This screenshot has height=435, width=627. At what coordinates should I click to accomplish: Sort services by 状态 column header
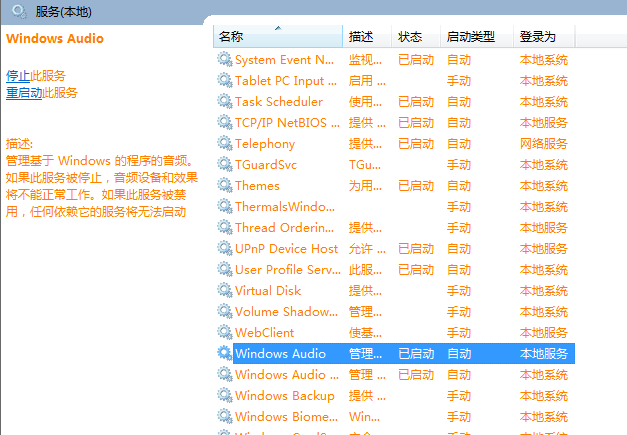point(416,36)
